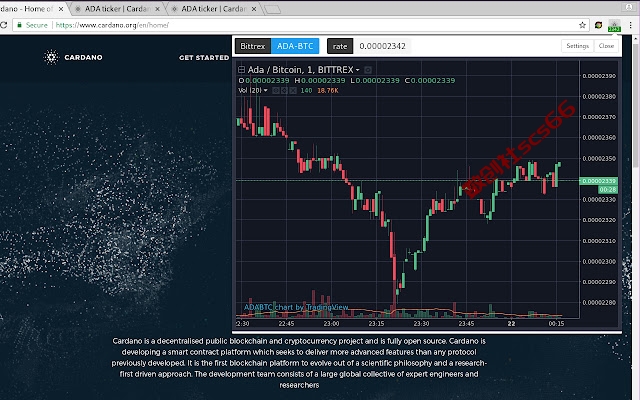This screenshot has width=640, height=400.
Task: Open the Chrome user profile icon
Action: coord(629,7)
